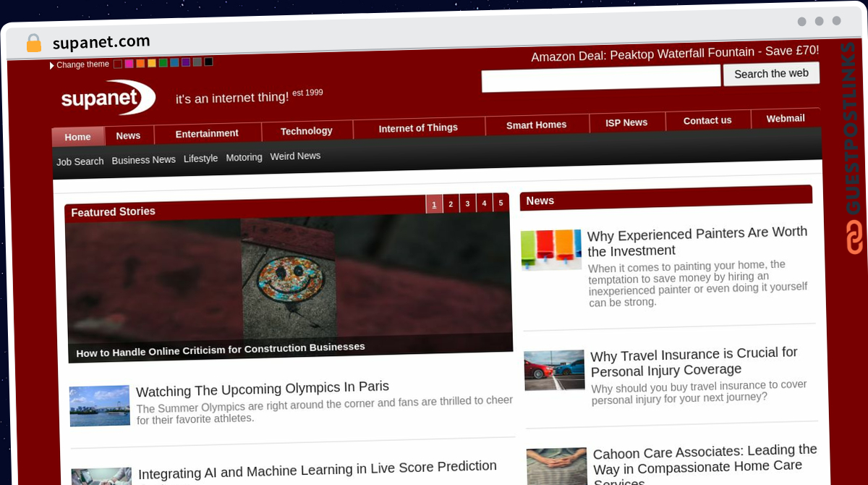Select the purple theme swatch
The image size is (868, 485).
[186, 62]
